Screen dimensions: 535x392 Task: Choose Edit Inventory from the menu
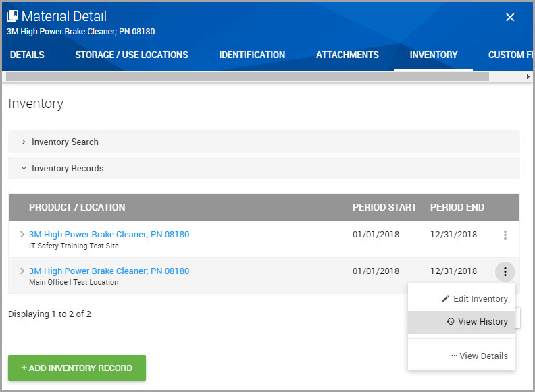point(461,299)
